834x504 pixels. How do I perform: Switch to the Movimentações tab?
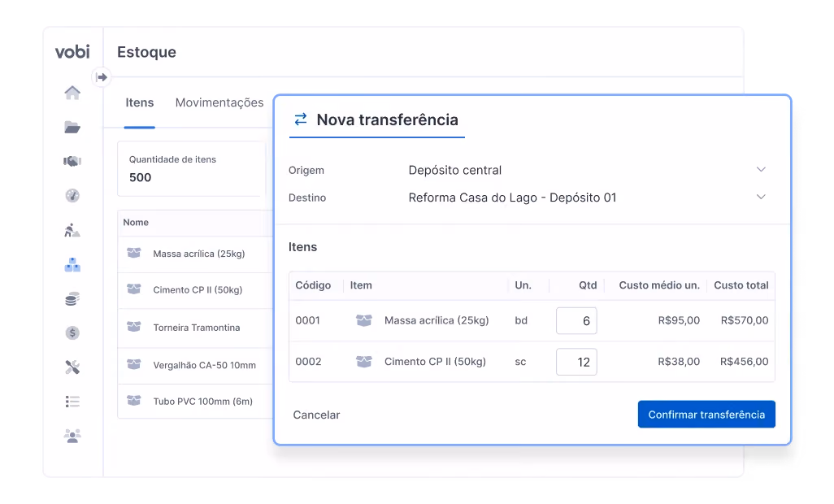219,102
